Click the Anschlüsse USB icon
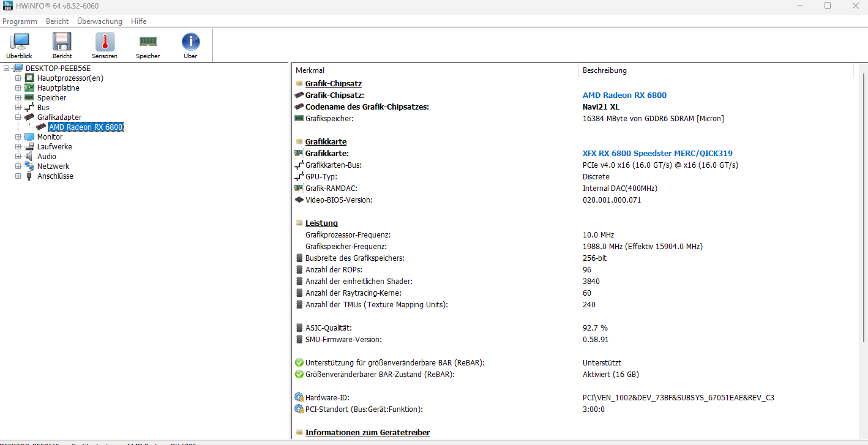 pos(29,176)
